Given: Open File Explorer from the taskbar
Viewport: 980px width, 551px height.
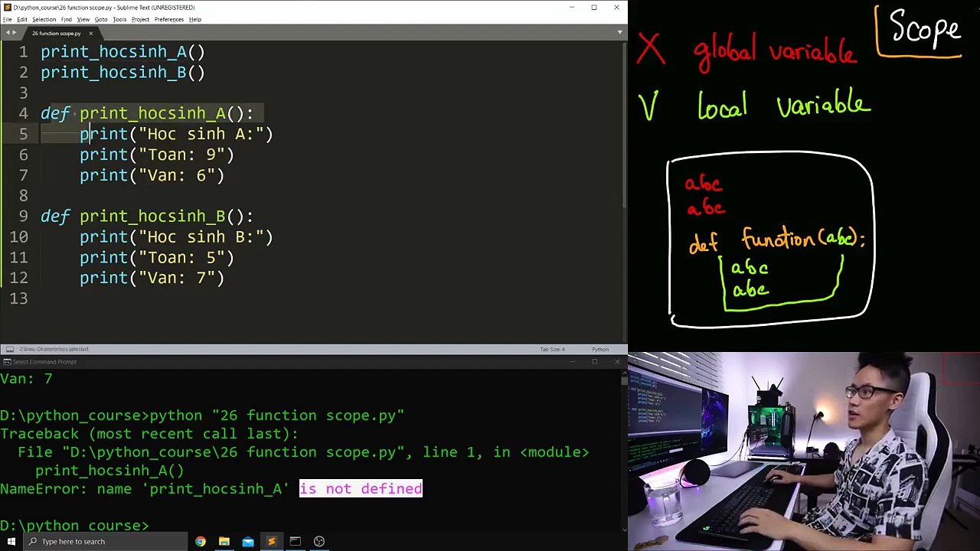Looking at the screenshot, I should tap(224, 541).
